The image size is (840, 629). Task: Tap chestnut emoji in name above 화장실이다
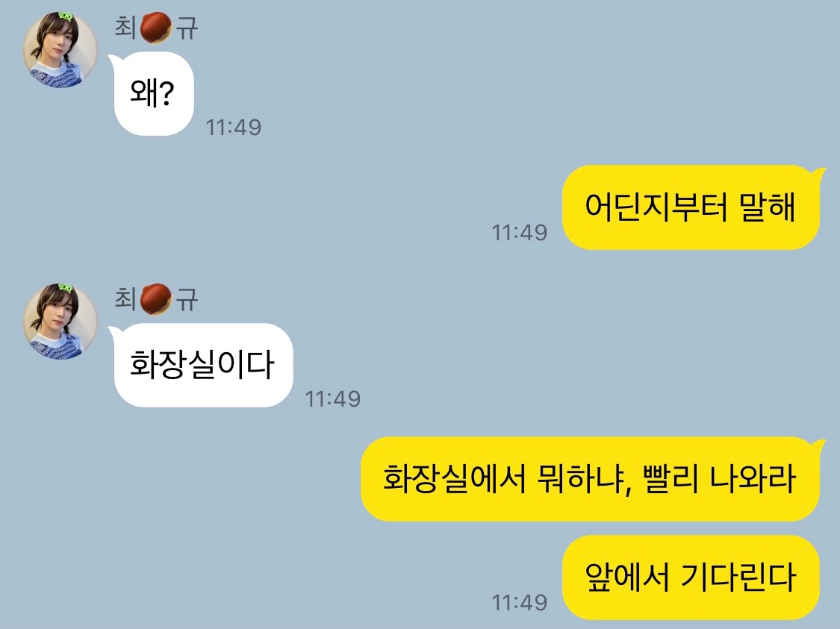[x=156, y=299]
